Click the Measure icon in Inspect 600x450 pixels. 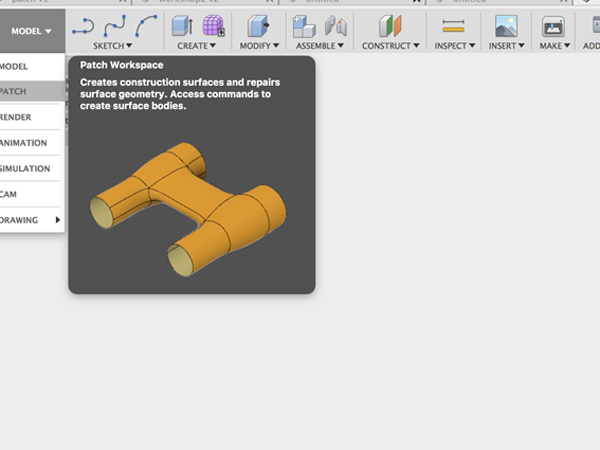click(453, 26)
